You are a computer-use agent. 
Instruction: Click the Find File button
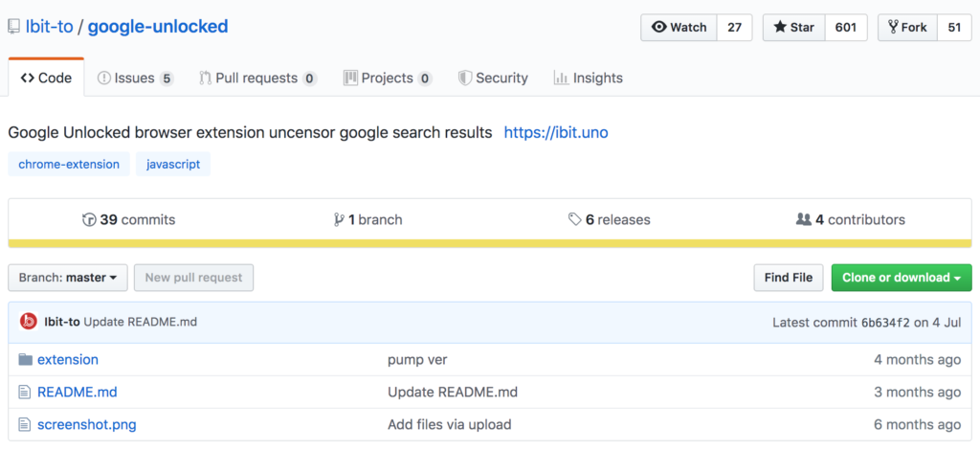(789, 278)
